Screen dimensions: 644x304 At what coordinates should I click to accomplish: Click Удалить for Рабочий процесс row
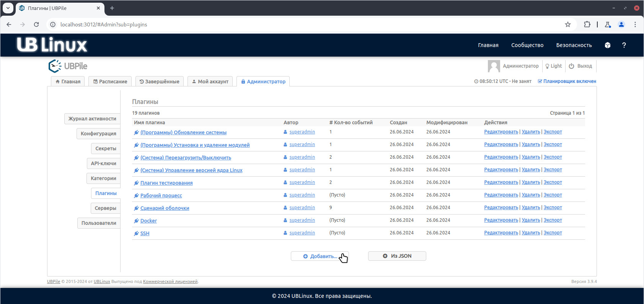coord(531,195)
